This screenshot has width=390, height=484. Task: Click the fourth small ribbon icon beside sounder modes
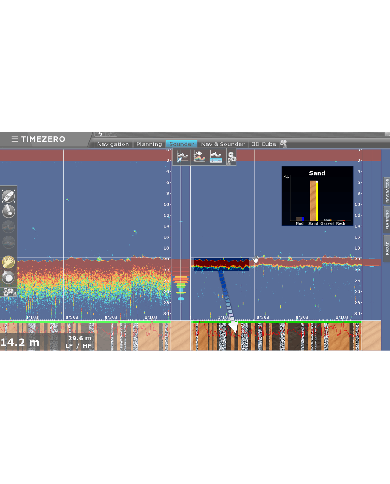coord(232,157)
